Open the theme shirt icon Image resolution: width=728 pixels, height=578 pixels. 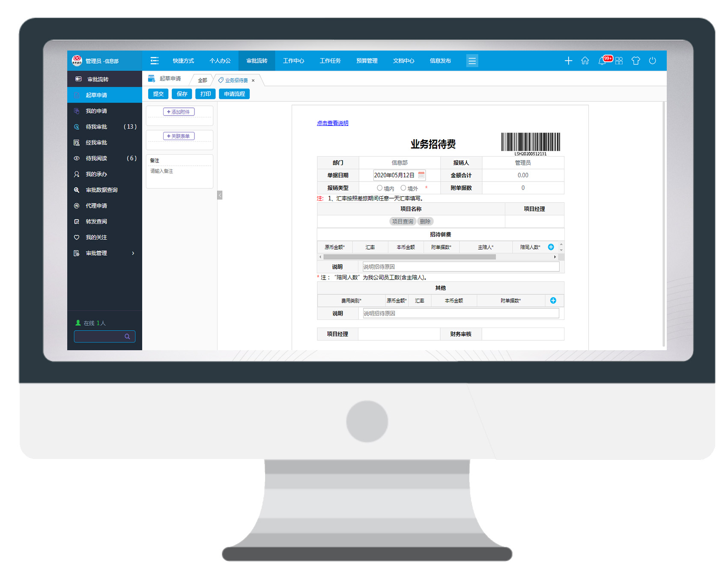636,61
